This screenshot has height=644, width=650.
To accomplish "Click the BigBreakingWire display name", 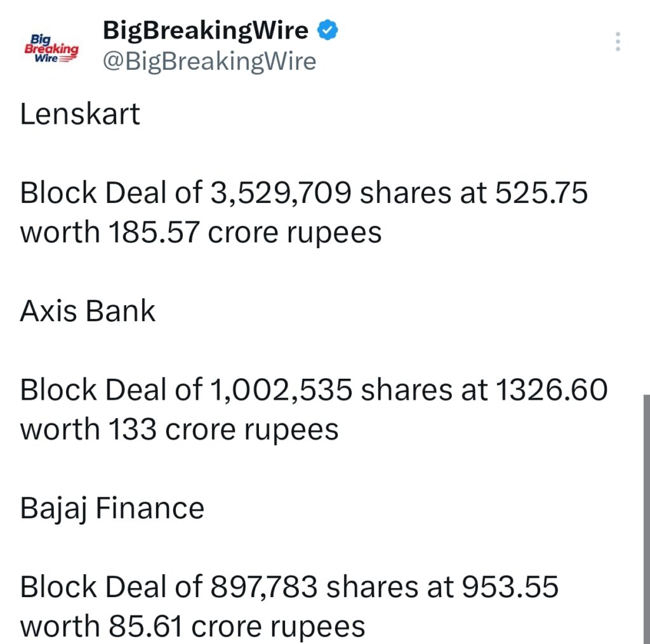I will pos(206,29).
